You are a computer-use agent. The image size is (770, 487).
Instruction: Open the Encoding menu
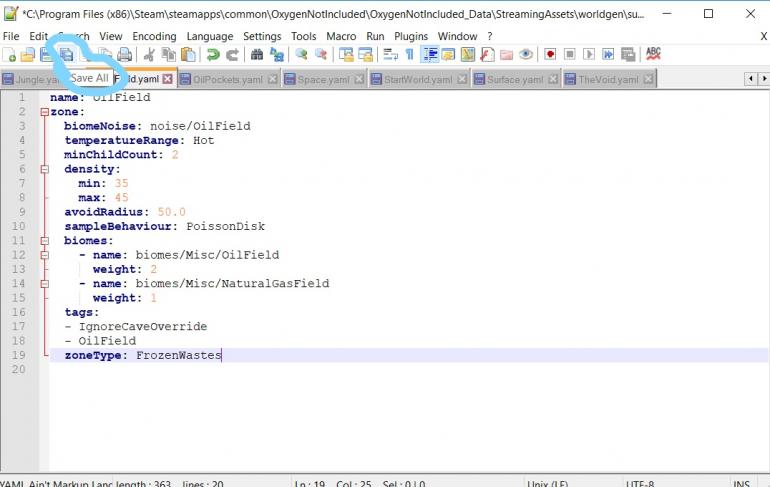(x=154, y=36)
